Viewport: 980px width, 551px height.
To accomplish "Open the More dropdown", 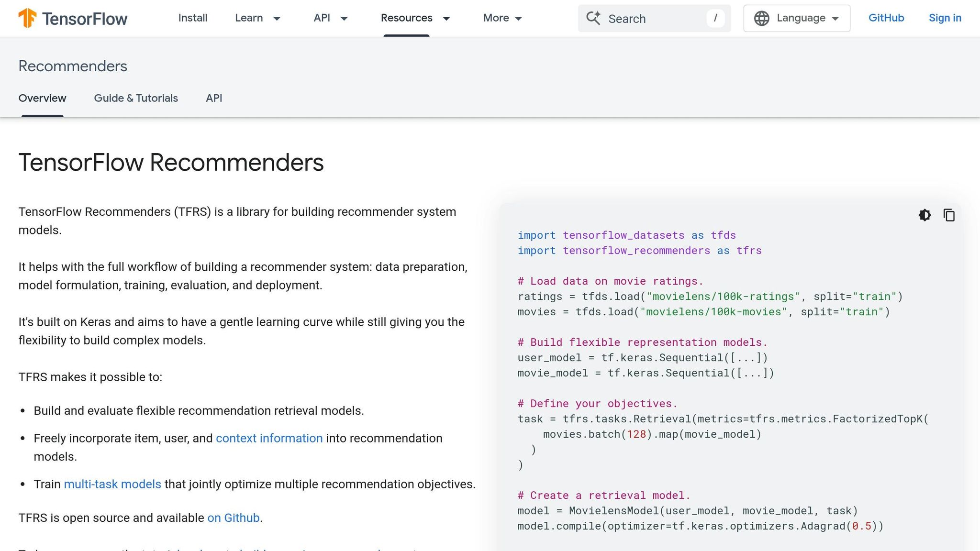I will 502,18.
